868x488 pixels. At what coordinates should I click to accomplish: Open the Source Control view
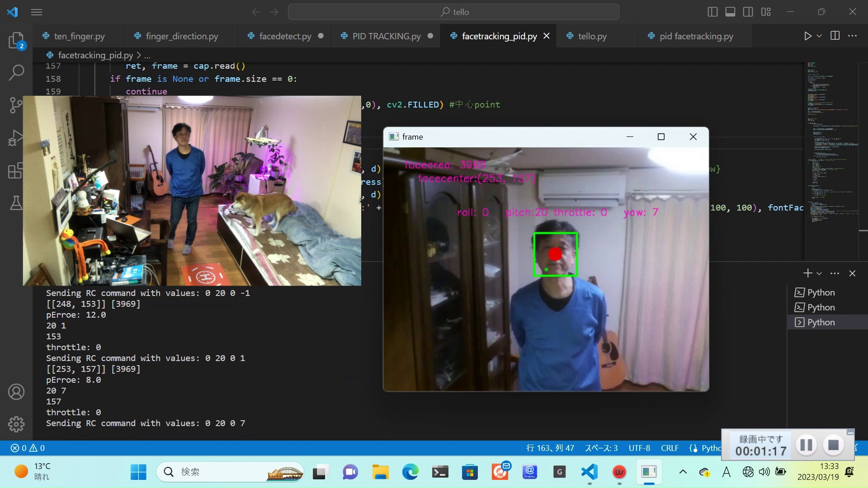pos(16,105)
